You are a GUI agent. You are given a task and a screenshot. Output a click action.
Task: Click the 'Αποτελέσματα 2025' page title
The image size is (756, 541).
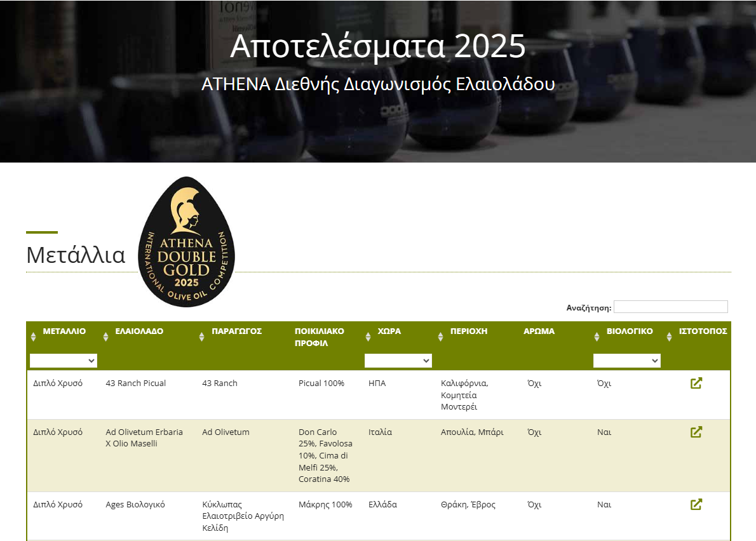[x=377, y=46]
